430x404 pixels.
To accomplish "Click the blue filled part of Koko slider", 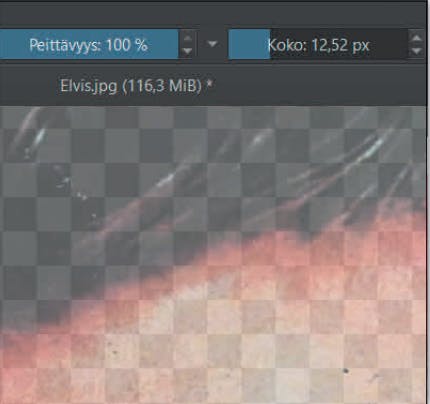I will [x=249, y=44].
